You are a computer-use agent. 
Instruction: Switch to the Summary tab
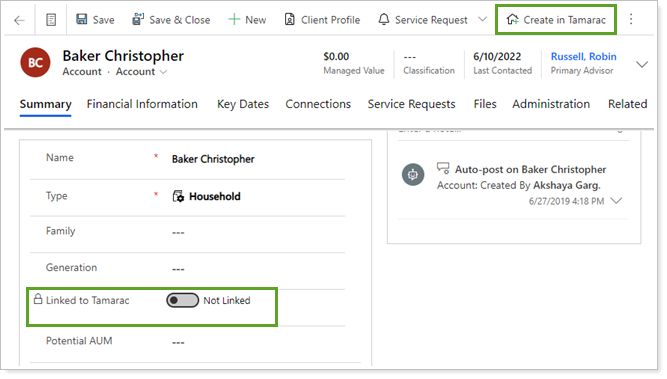[x=46, y=104]
